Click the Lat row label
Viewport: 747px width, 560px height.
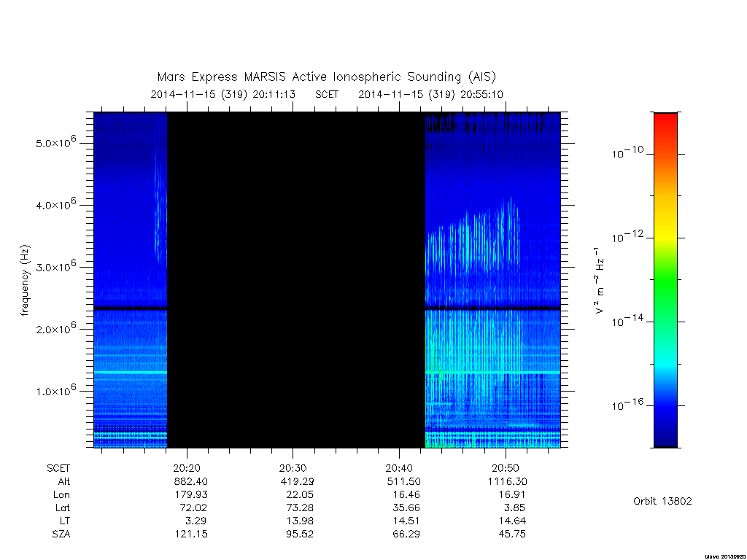[63, 507]
